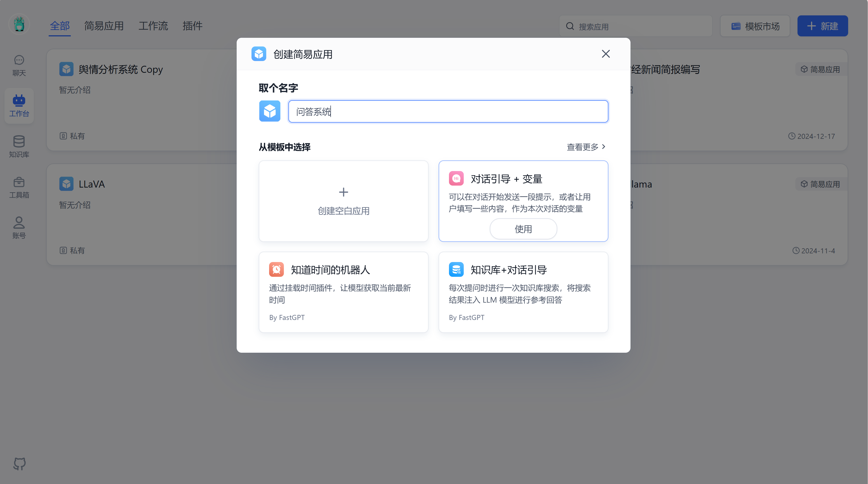Click the 搜索应用 search field

coord(636,26)
